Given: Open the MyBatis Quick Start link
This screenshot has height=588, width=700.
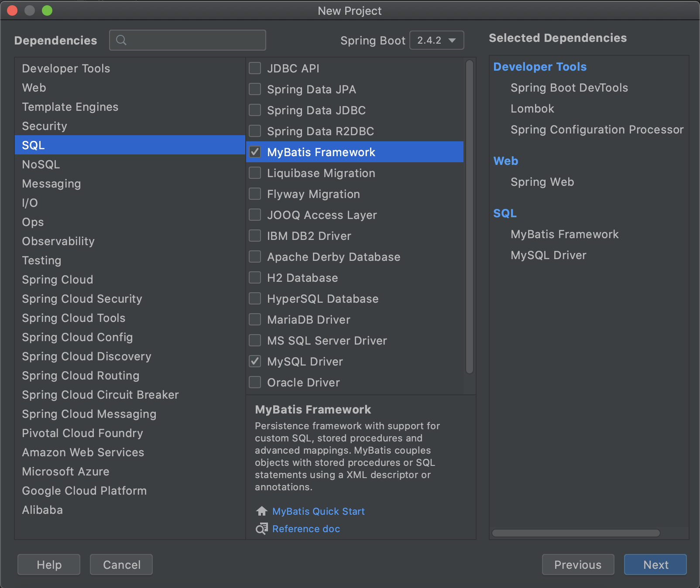Looking at the screenshot, I should click(x=318, y=511).
